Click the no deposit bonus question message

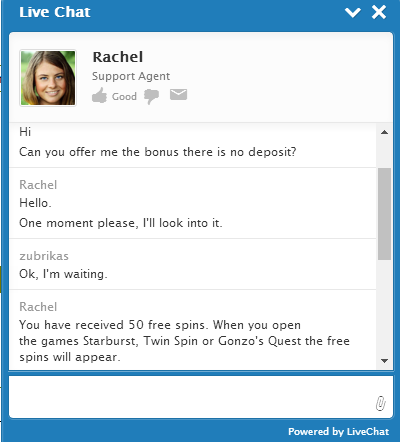(x=158, y=152)
